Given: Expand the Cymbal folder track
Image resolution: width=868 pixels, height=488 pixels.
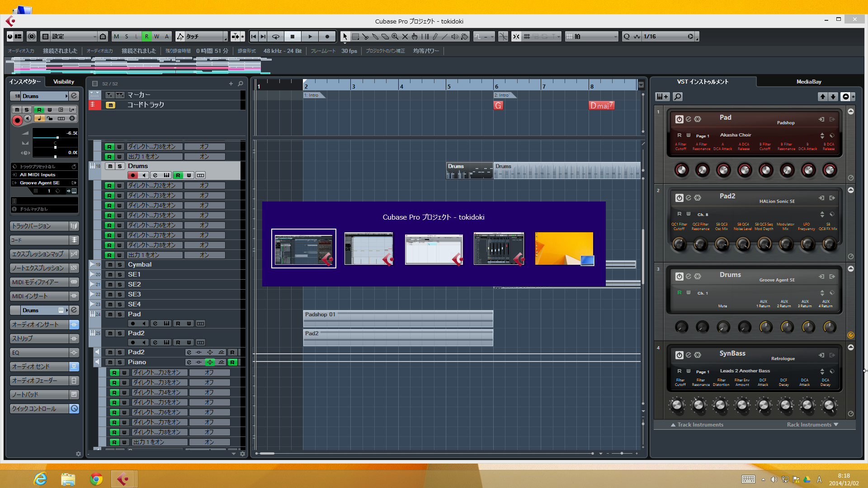Looking at the screenshot, I should point(92,264).
